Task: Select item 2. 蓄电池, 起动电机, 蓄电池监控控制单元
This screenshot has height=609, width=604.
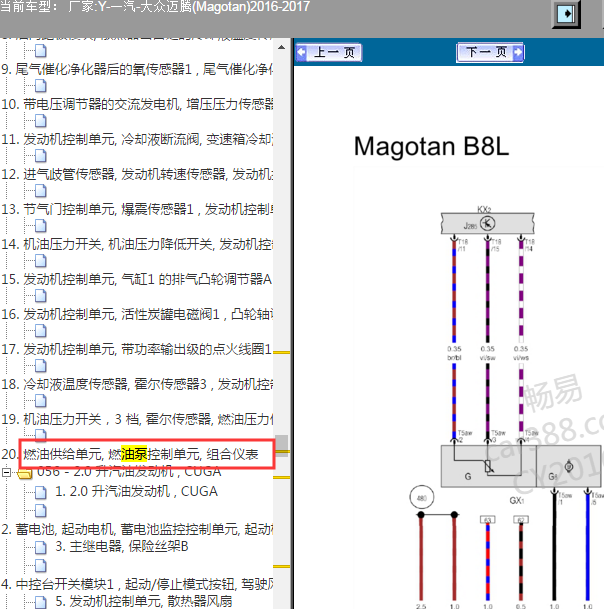Action: tap(137, 529)
